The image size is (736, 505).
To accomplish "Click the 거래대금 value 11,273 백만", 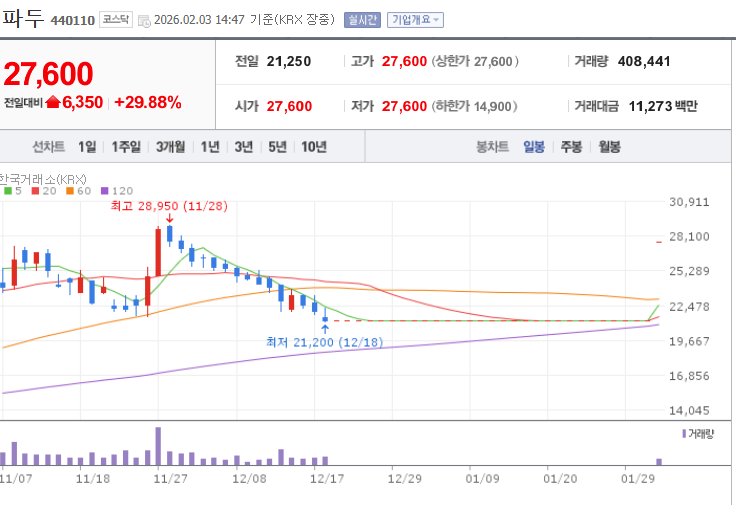I will [x=663, y=107].
